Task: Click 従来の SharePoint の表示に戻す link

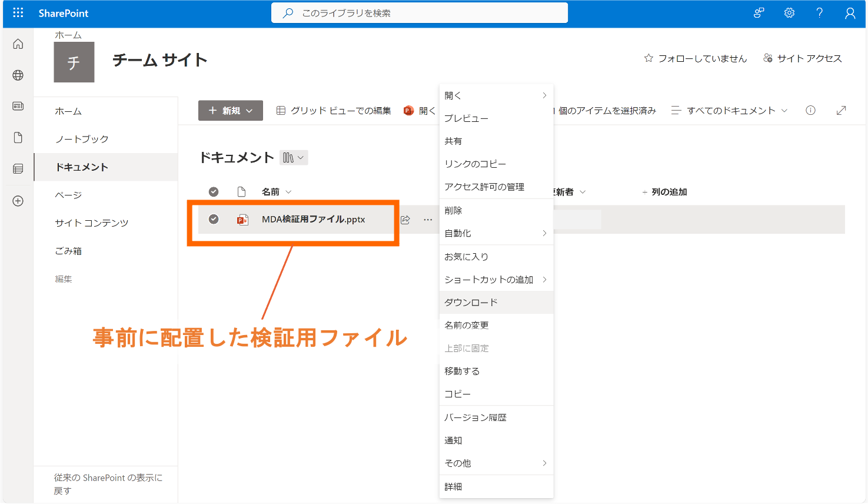Action: [108, 484]
